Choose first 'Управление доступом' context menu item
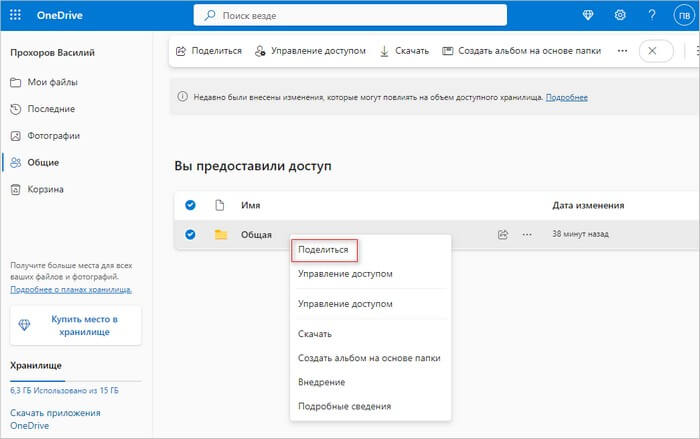700x439 pixels. tap(345, 274)
